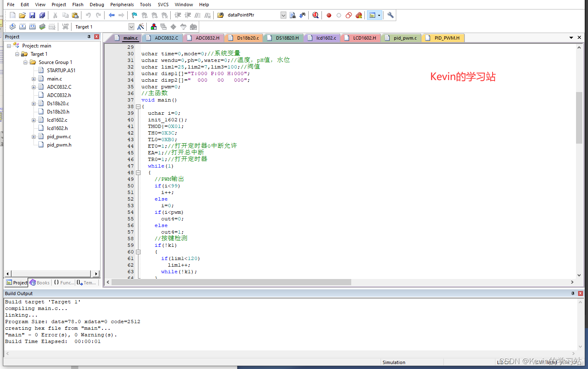Viewport: 588px width, 369px height.
Task: Click the Open file folder icon
Action: [x=22, y=15]
